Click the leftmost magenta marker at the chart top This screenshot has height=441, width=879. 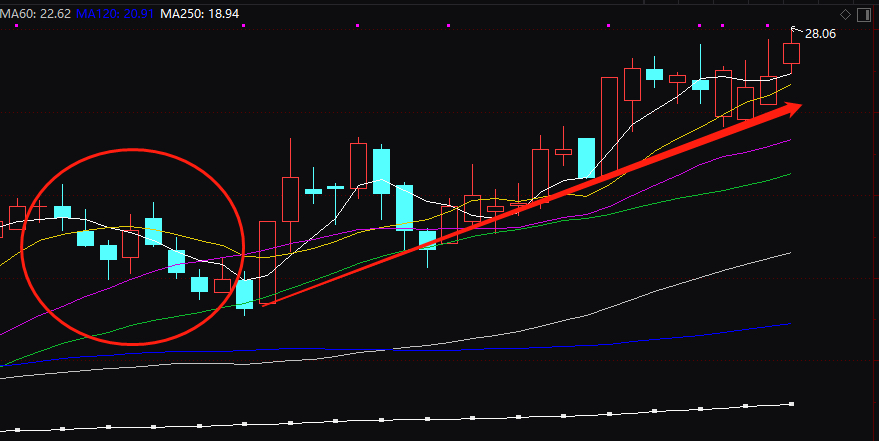pos(17,25)
